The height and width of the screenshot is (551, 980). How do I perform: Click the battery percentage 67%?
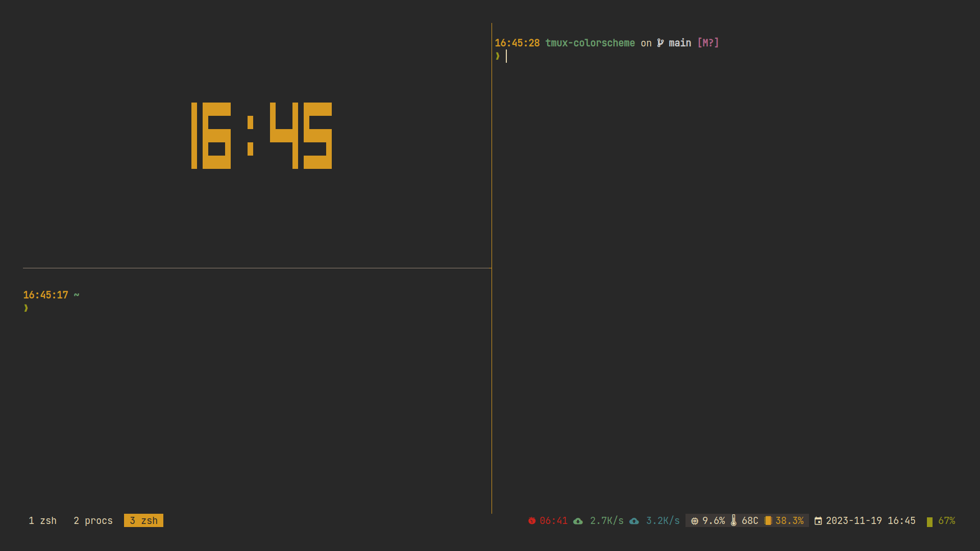947,520
